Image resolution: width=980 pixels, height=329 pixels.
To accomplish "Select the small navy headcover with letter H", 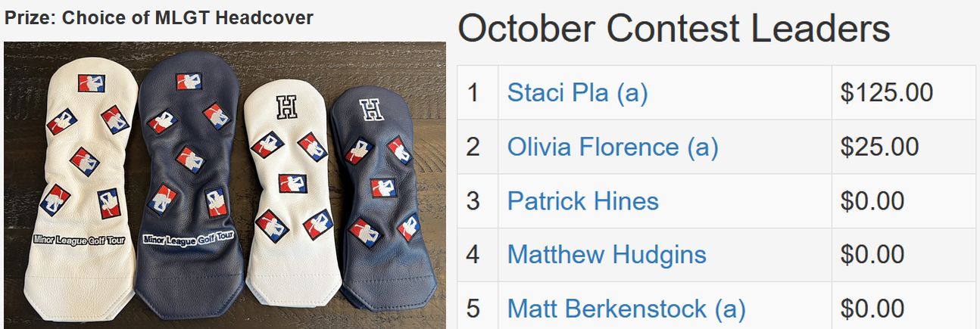I will tap(379, 200).
